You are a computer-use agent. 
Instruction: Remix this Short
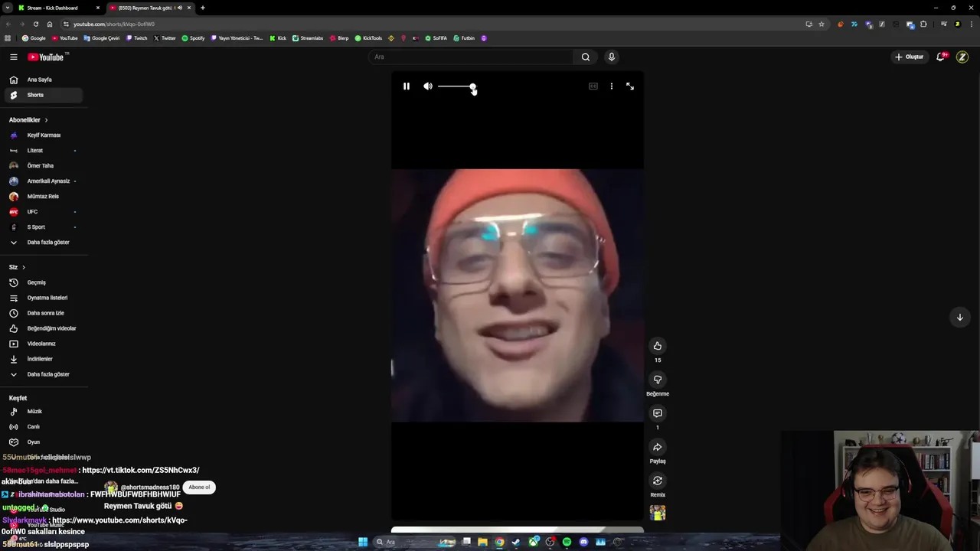(x=657, y=481)
